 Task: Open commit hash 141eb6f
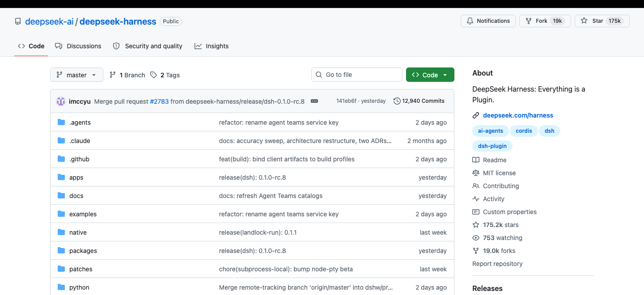[x=347, y=101]
